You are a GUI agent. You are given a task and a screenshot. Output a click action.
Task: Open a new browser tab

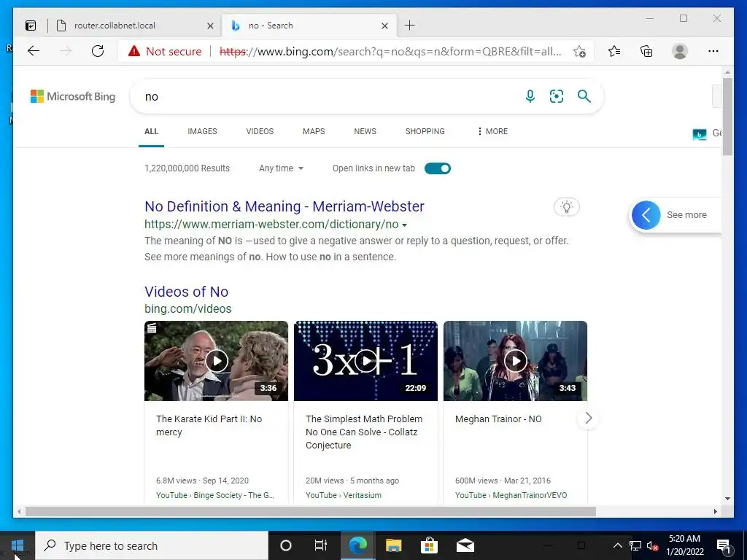point(410,26)
